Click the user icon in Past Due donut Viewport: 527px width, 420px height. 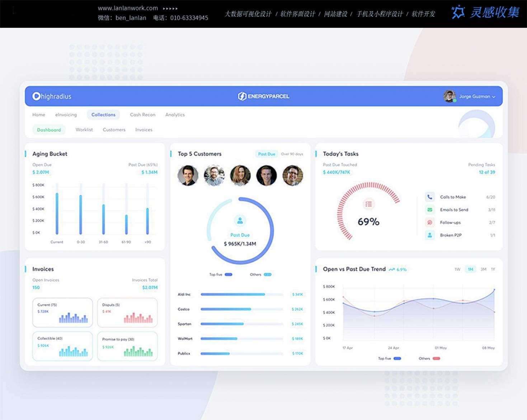240,220
